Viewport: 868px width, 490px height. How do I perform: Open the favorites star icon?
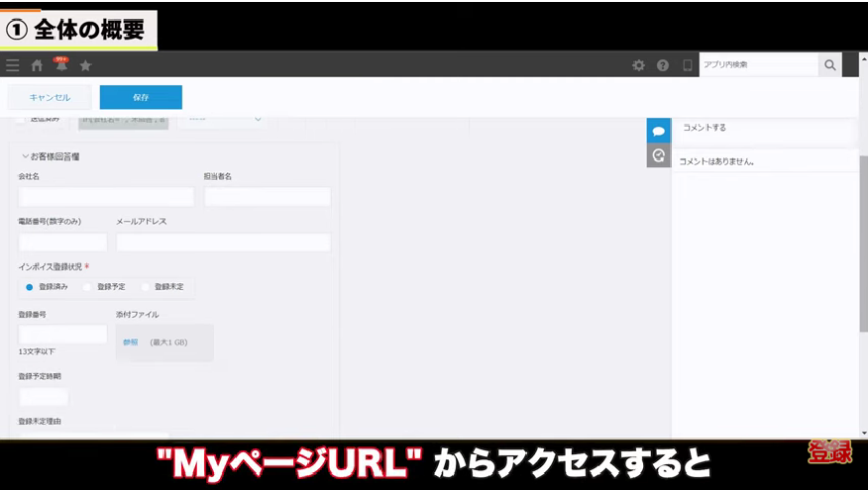click(85, 65)
